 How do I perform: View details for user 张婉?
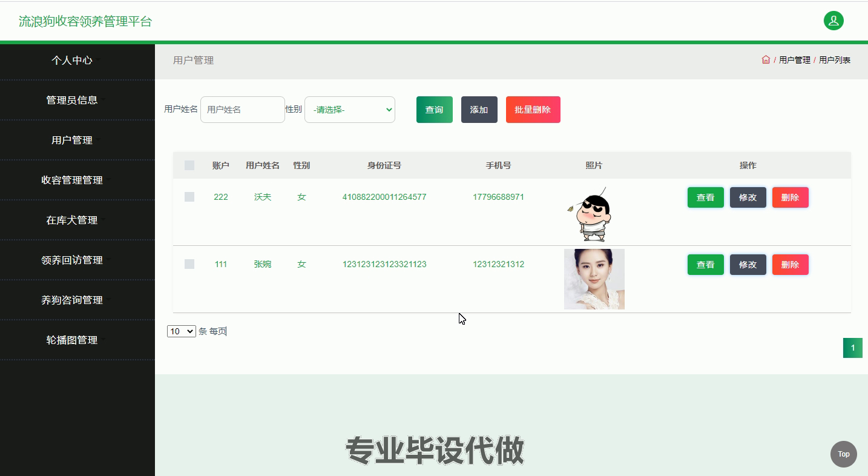pos(706,265)
